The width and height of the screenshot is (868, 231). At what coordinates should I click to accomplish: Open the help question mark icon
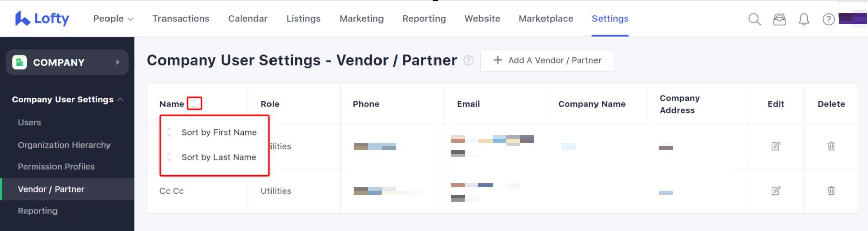point(828,19)
